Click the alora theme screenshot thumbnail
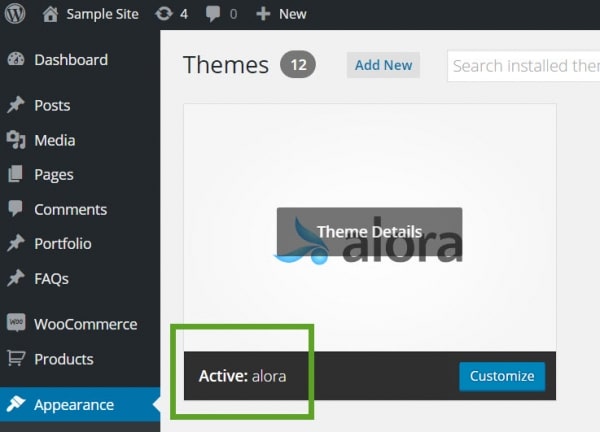Image resolution: width=600 pixels, height=432 pixels. point(370,228)
